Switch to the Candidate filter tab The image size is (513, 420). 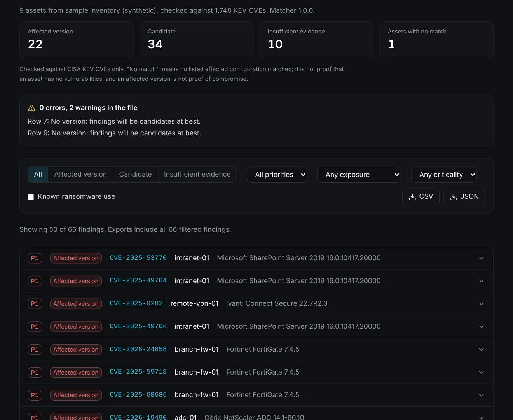[x=135, y=175]
